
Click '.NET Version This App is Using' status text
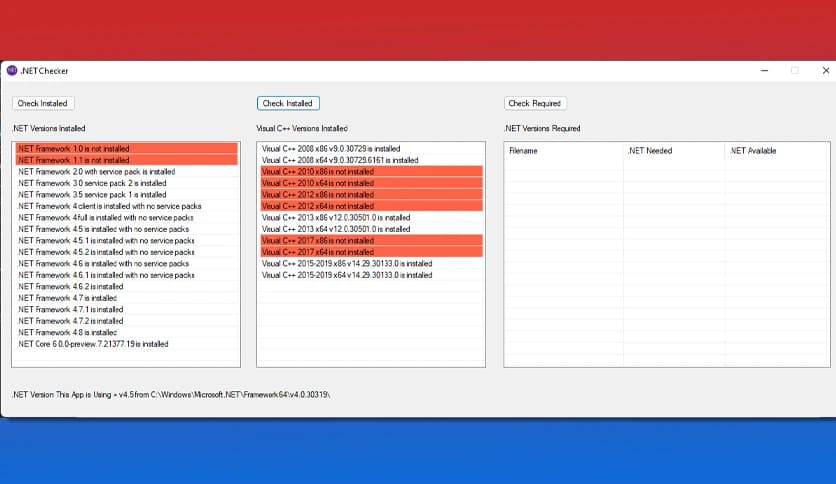click(171, 394)
